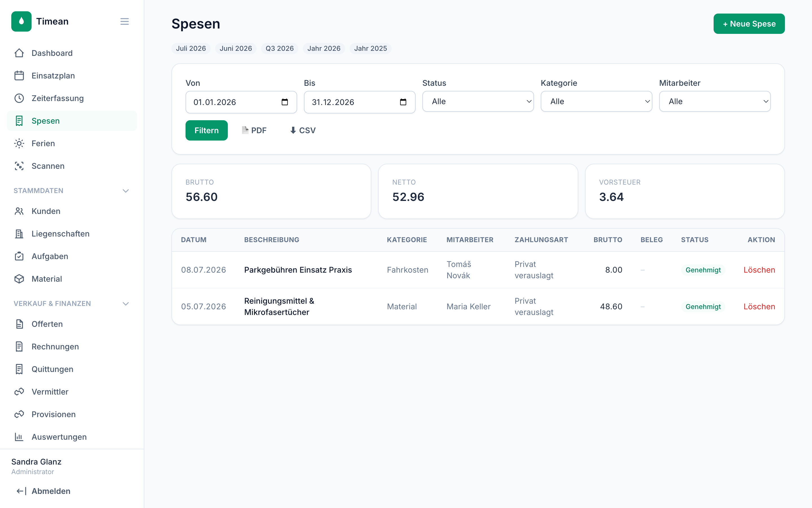Select the Jahr 2025 quick filter
This screenshot has width=812, height=508.
coord(370,48)
